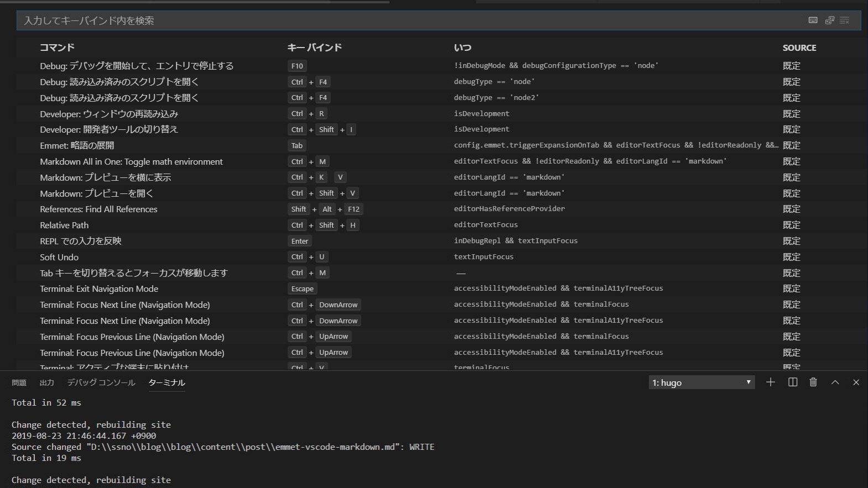
Task: Select Focus Previous Line row with terminalFocus condition
Action: coord(442,337)
